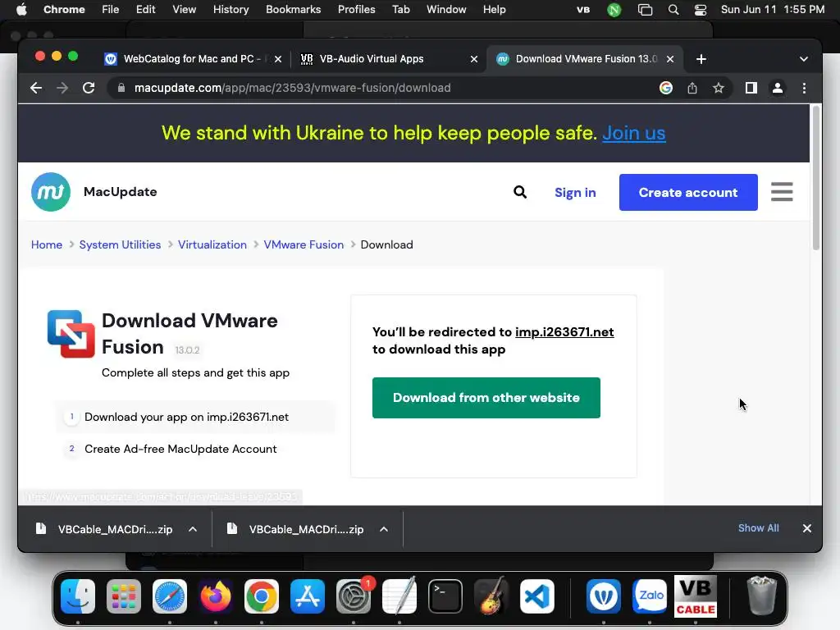The image size is (840, 630).
Task: Open Trash from the dock
Action: pyautogui.click(x=762, y=596)
